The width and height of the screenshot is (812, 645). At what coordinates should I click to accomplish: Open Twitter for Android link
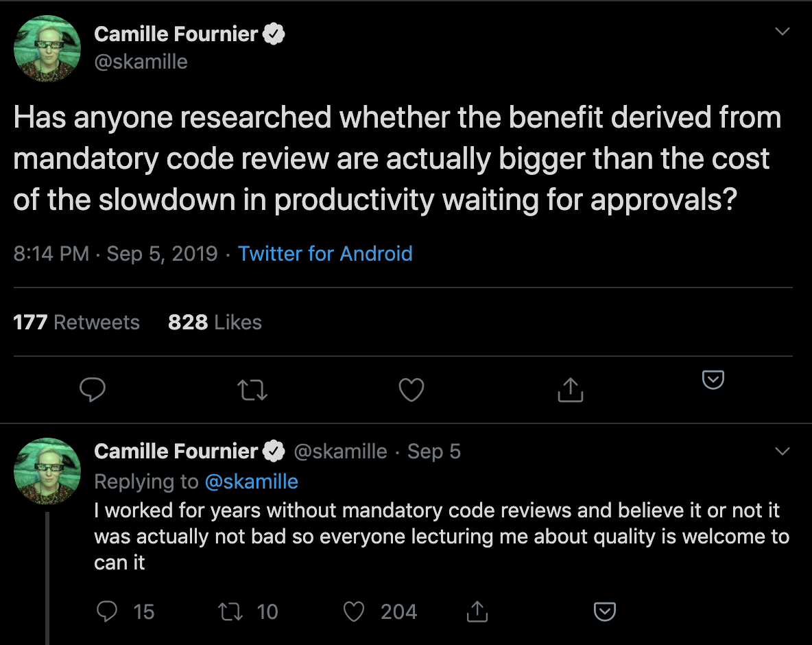tap(325, 254)
